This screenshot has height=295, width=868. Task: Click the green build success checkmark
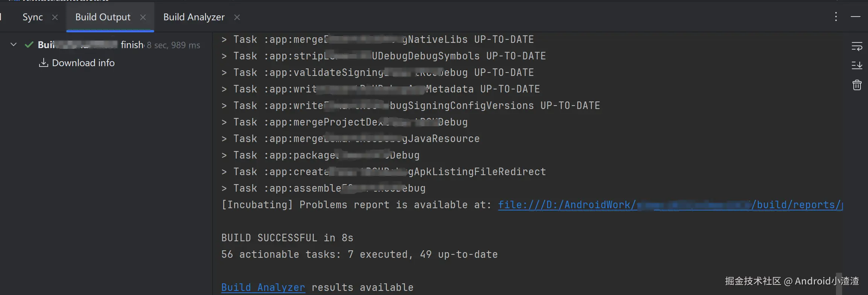[x=29, y=45]
